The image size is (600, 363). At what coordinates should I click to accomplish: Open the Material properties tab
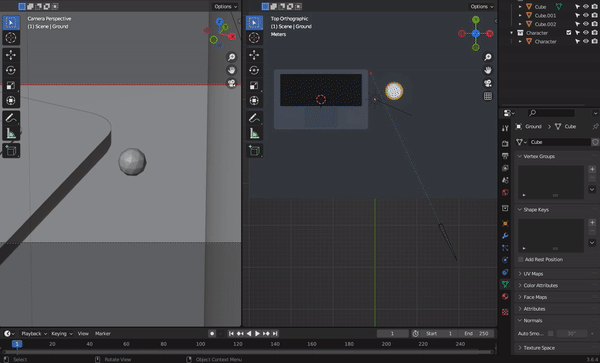(x=505, y=296)
